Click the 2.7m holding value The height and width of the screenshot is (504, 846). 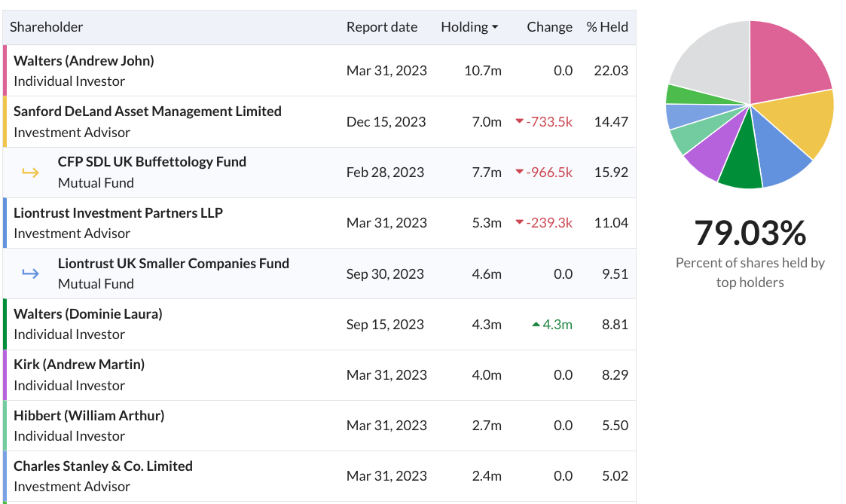pyautogui.click(x=487, y=425)
